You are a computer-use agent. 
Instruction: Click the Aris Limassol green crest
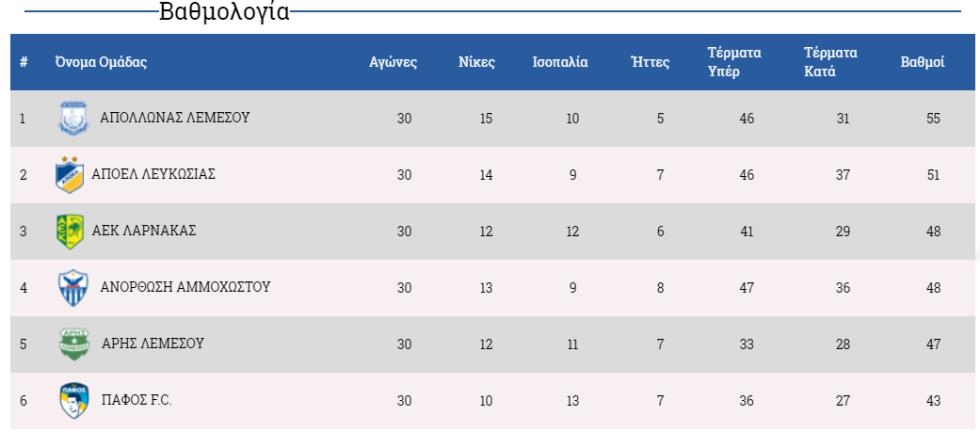pyautogui.click(x=74, y=344)
